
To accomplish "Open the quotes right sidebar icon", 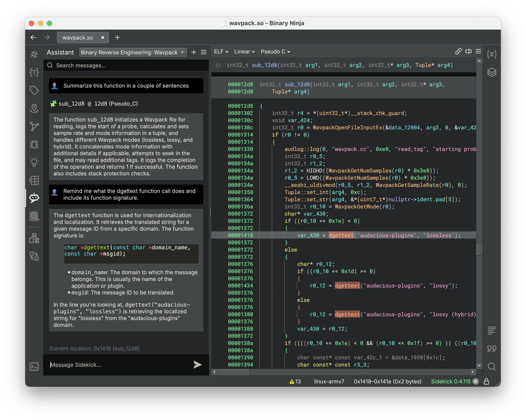I will (x=492, y=349).
